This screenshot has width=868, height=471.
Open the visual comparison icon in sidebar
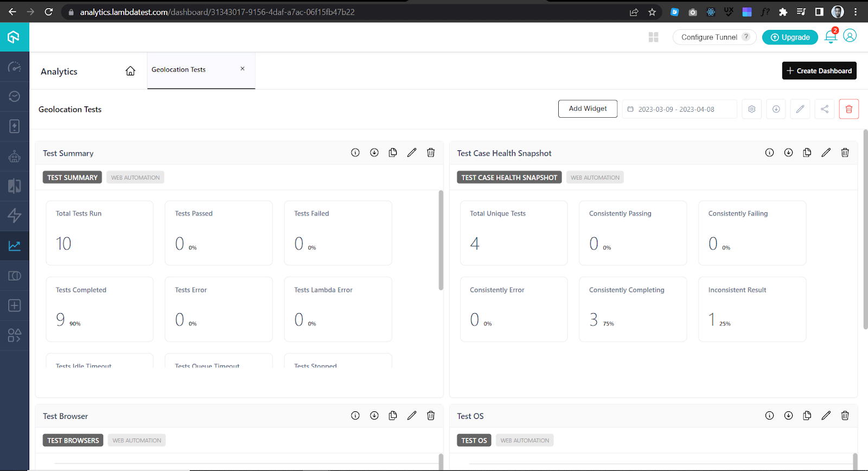(x=15, y=186)
